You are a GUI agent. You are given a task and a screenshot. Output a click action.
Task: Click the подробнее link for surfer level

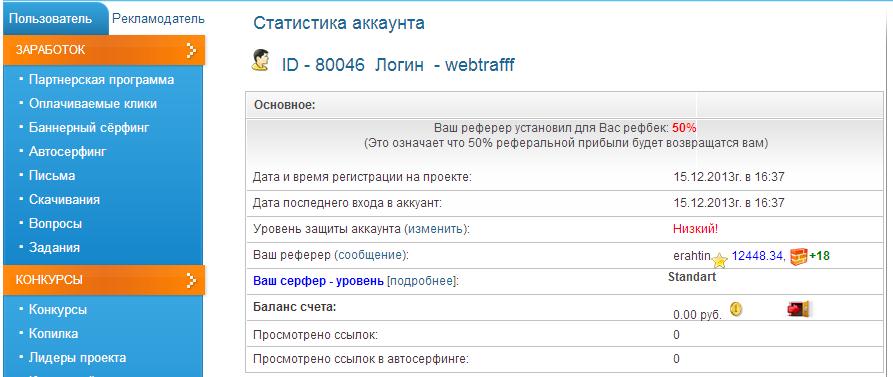point(422,281)
